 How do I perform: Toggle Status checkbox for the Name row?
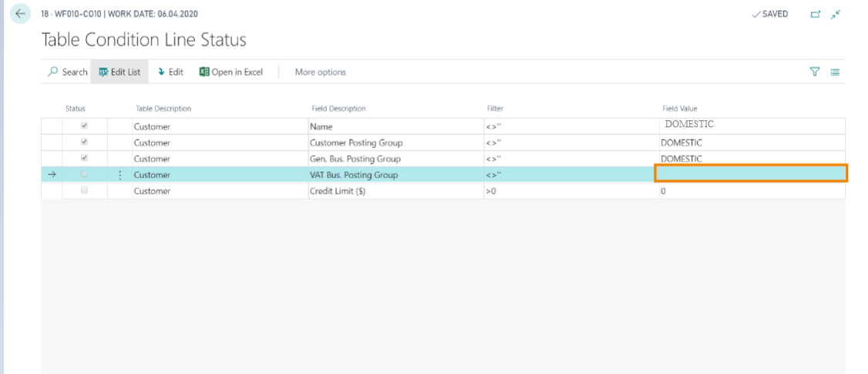[84, 126]
